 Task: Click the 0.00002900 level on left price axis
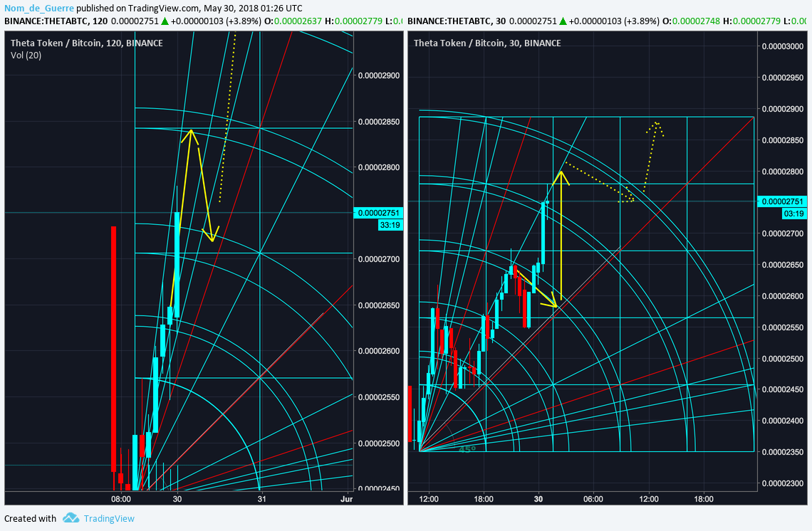point(379,75)
